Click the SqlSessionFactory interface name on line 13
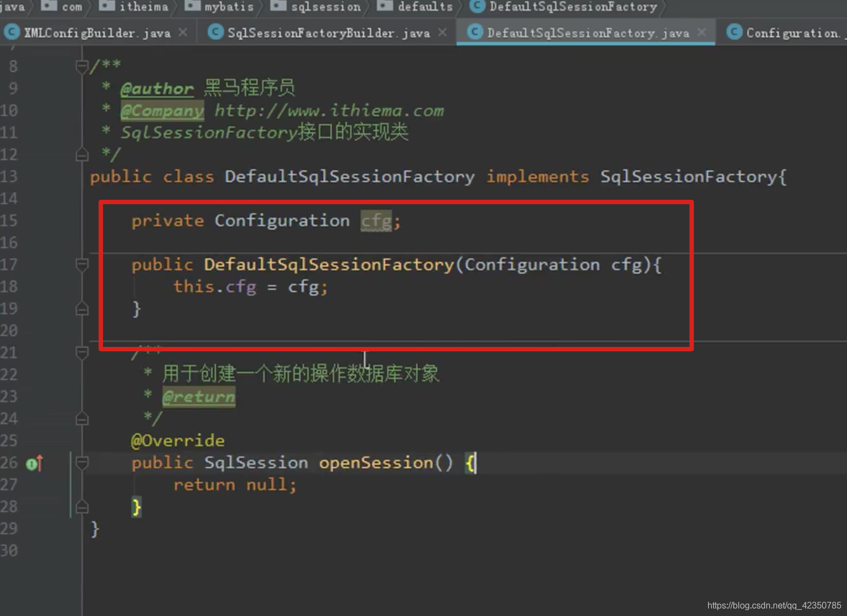 coord(689,177)
